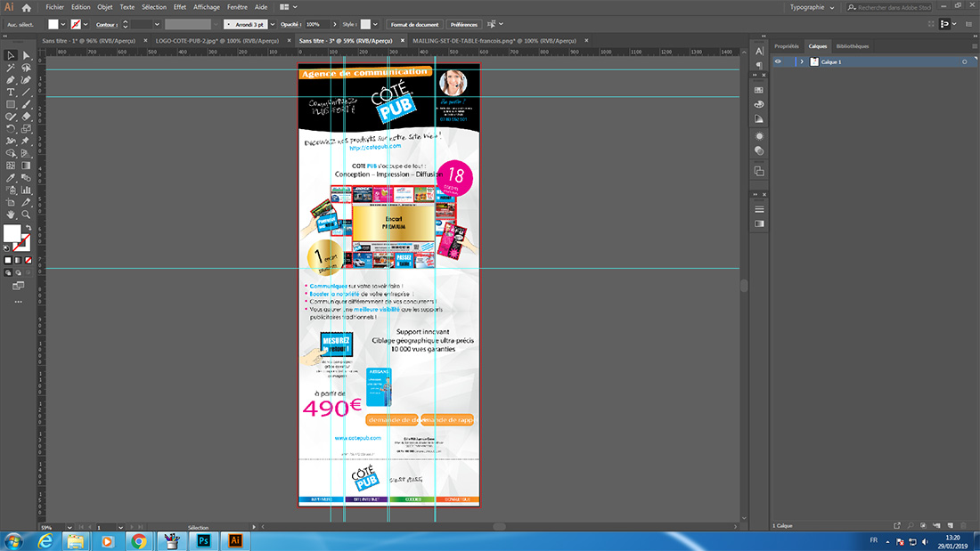Open the Opacité dropdown arrow

[x=335, y=24]
